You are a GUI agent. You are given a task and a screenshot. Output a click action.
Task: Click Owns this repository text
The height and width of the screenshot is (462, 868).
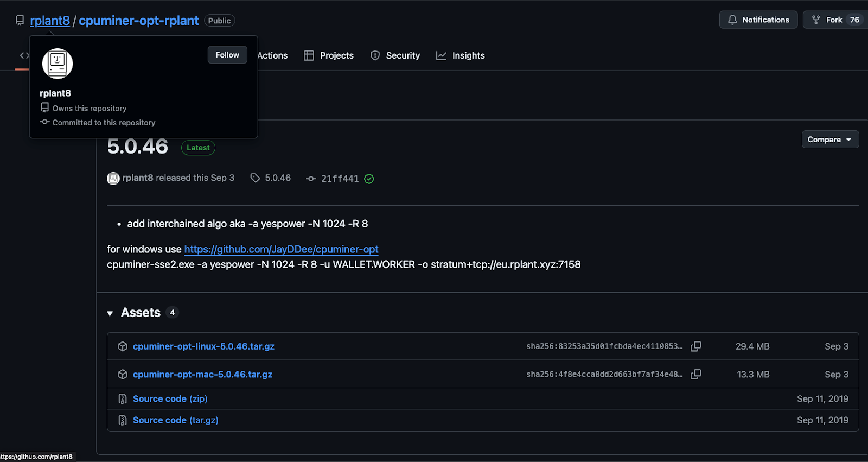(90, 109)
